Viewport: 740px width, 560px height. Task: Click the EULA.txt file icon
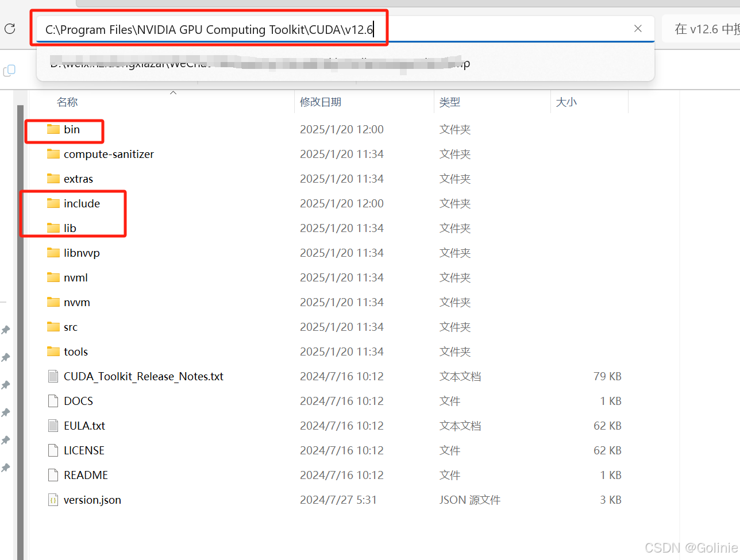(53, 426)
